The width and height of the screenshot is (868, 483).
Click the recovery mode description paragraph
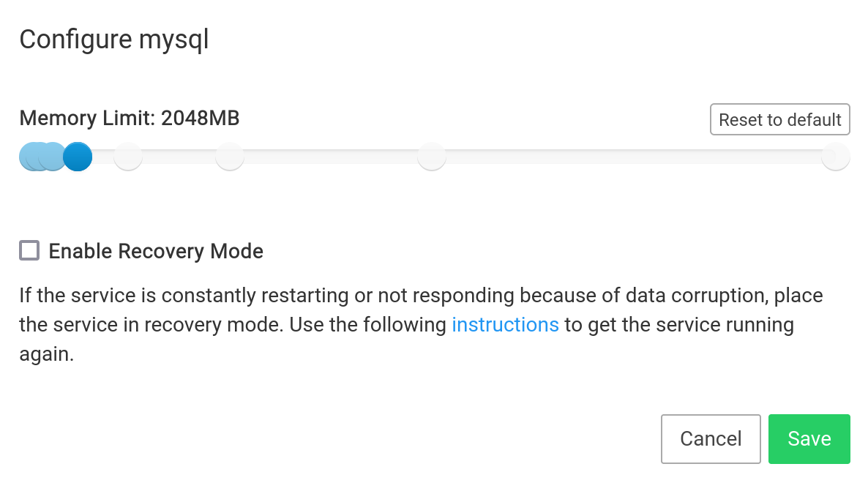[366, 296]
